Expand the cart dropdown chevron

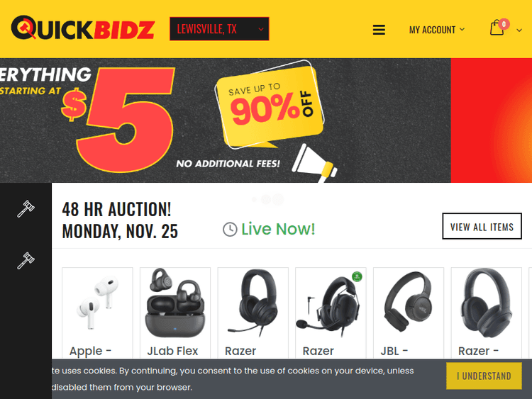(x=519, y=30)
